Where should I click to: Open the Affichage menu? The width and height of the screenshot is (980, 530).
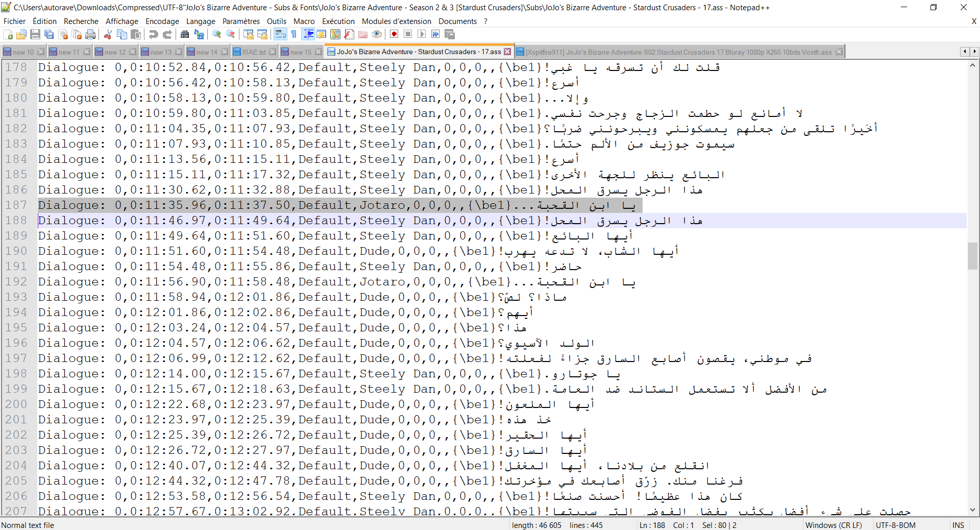click(x=122, y=21)
